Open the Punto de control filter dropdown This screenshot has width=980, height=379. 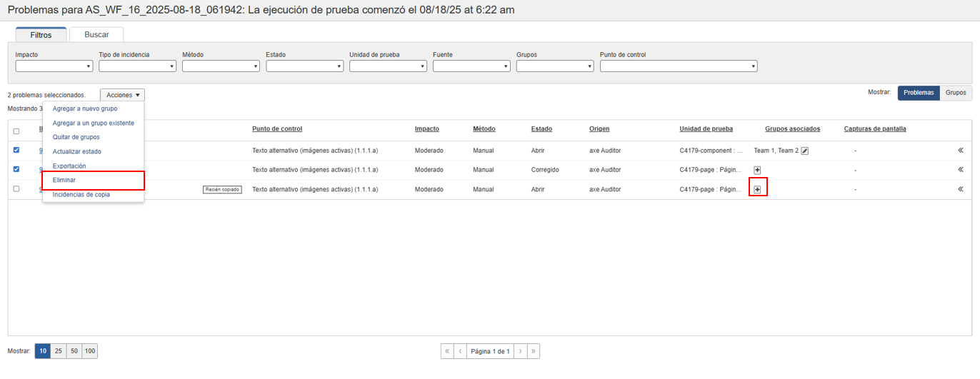click(x=679, y=66)
